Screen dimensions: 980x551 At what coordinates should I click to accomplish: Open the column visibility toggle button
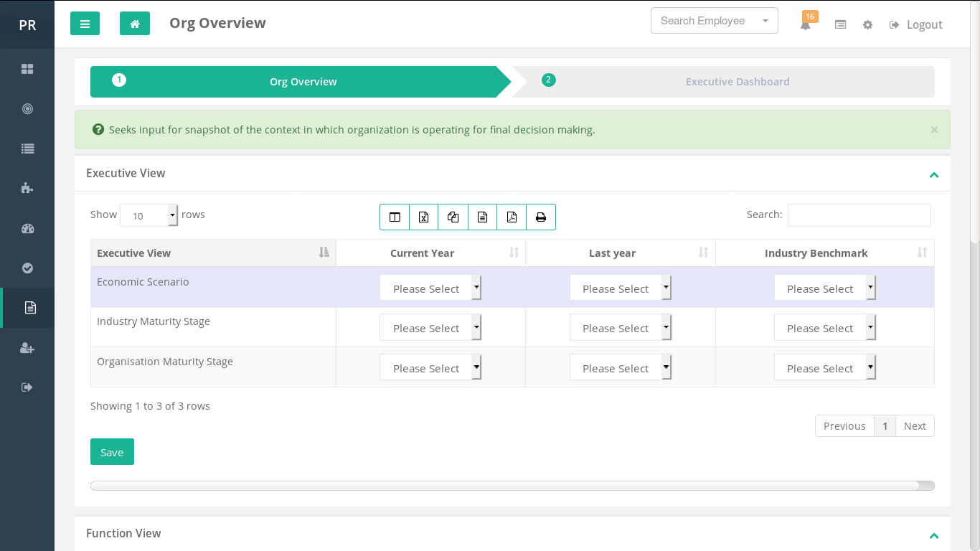coord(395,217)
